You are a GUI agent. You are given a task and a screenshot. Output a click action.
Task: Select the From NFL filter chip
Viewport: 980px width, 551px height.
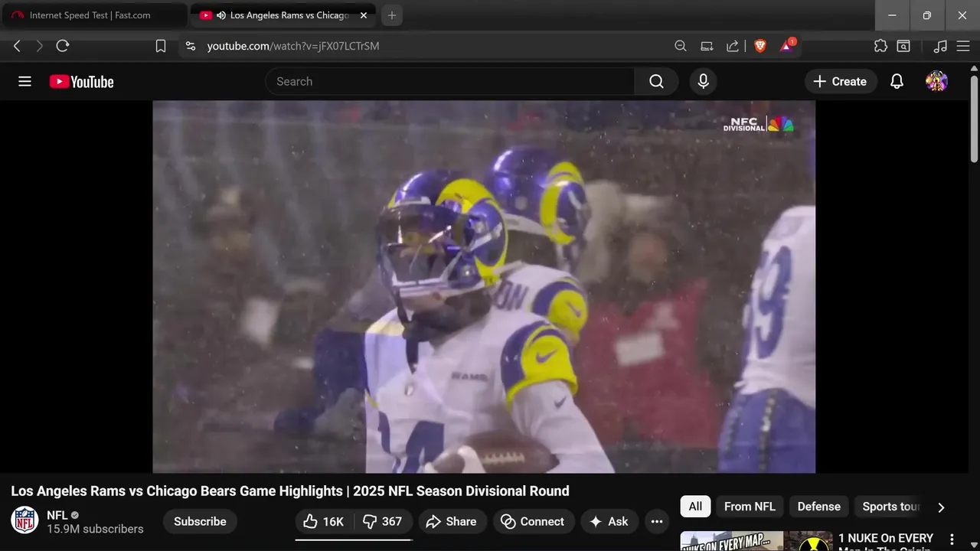point(750,507)
